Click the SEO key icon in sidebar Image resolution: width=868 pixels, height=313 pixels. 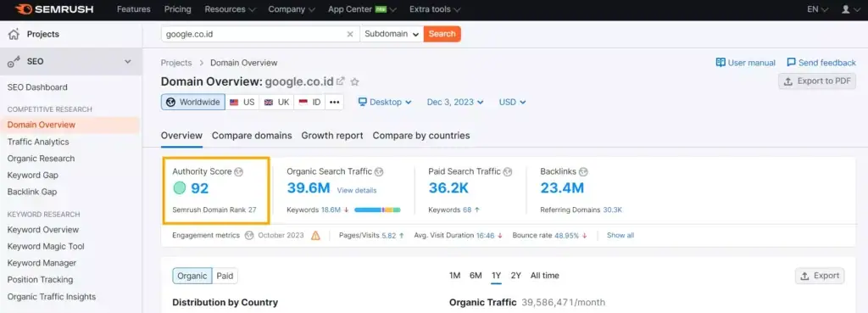[14, 61]
